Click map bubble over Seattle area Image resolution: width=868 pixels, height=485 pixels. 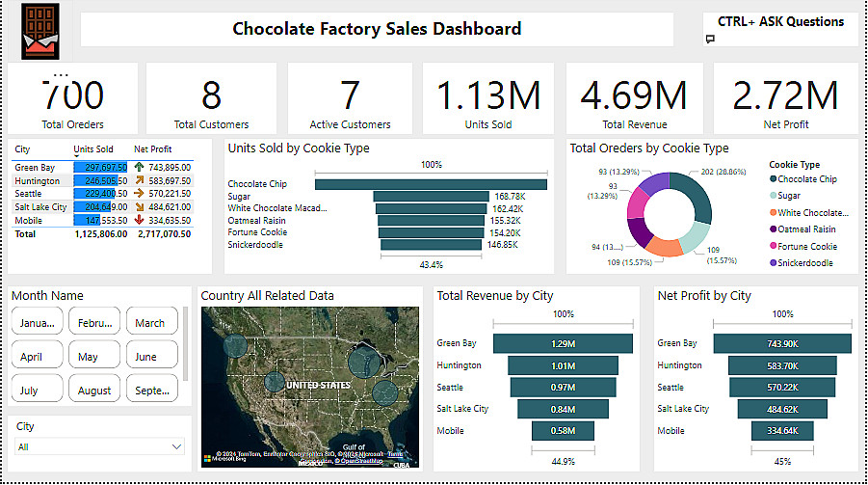click(235, 345)
